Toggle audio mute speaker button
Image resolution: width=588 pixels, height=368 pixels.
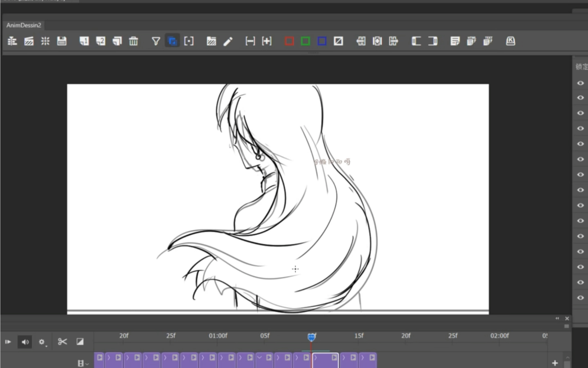pos(25,342)
